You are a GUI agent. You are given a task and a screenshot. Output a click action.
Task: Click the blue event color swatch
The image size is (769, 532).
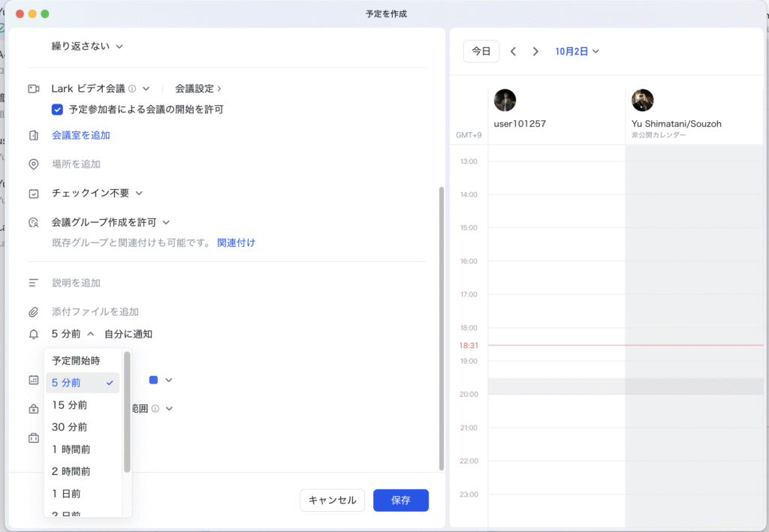(153, 380)
